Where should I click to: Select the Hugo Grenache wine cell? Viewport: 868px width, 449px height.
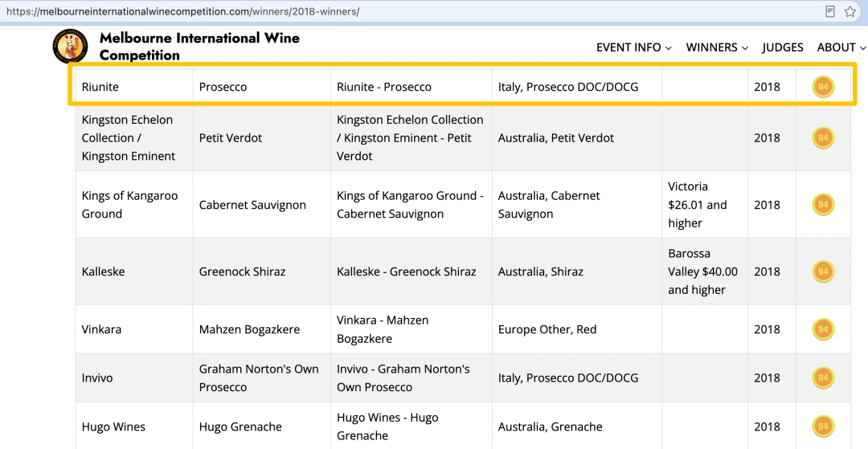261,427
